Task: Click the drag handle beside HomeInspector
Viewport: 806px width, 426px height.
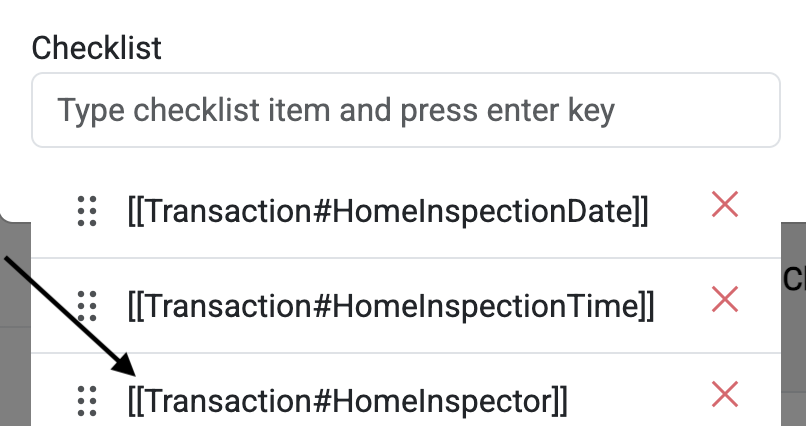Action: click(x=87, y=401)
